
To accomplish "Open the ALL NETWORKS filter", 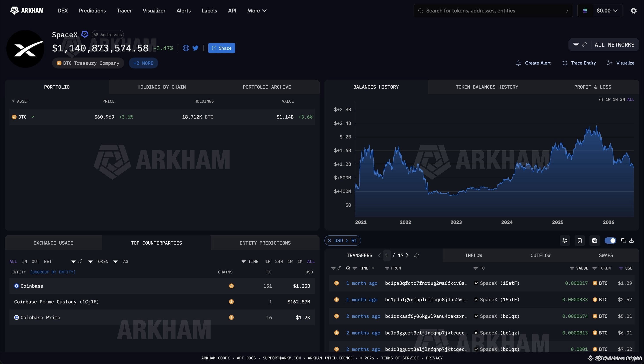I will coord(614,44).
